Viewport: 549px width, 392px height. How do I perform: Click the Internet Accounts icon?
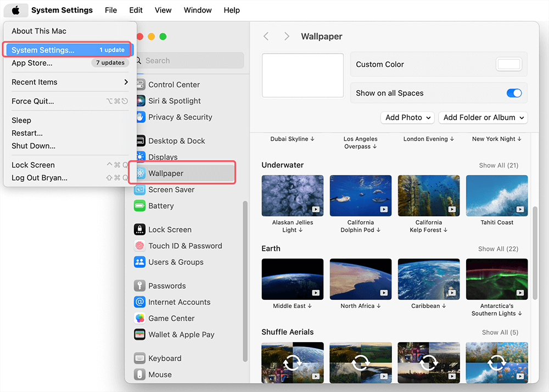point(139,303)
